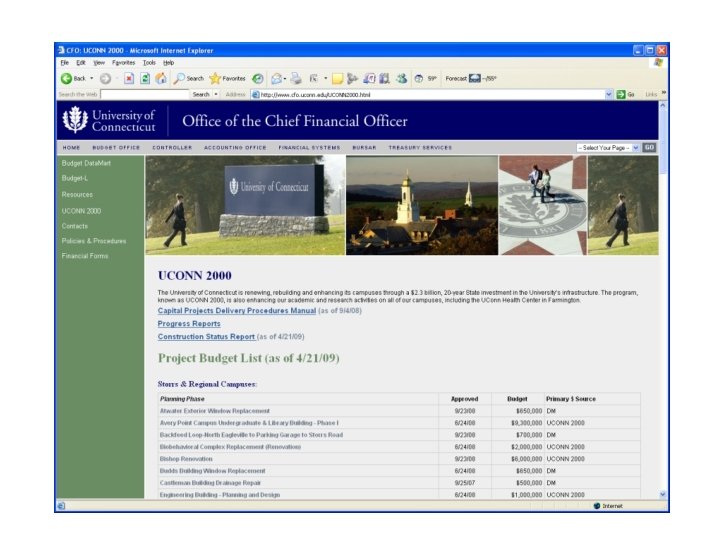Refresh the page with green arrows icon
Screen dimensions: 720x540
tap(145, 79)
